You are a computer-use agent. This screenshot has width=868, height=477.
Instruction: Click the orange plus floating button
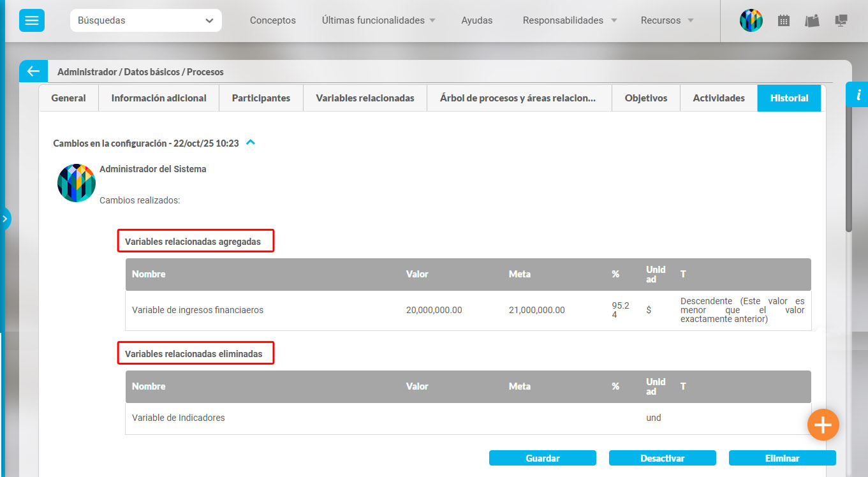tap(823, 424)
